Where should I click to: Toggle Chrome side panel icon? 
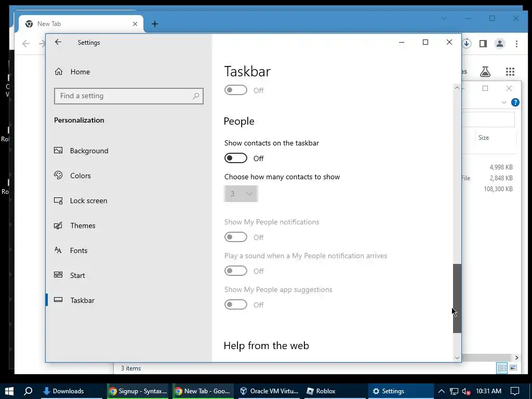pyautogui.click(x=483, y=44)
